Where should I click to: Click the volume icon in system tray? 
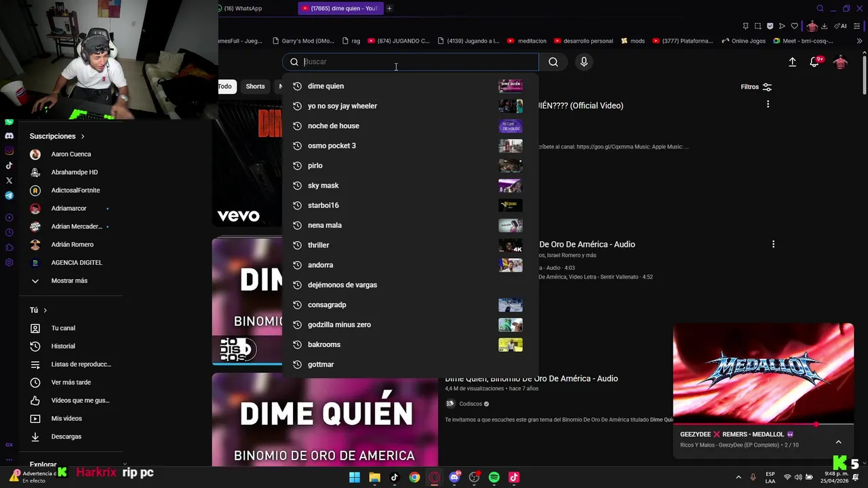[798, 477]
